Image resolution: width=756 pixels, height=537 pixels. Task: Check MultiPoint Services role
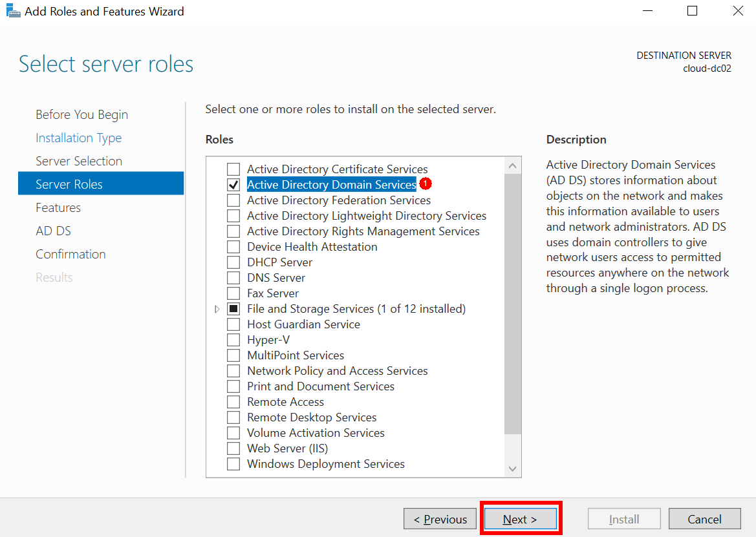tap(233, 355)
